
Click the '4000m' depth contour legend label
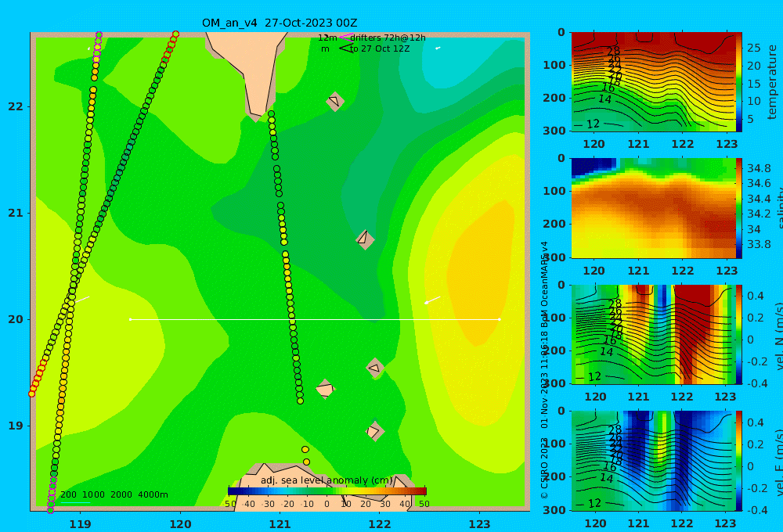point(153,494)
